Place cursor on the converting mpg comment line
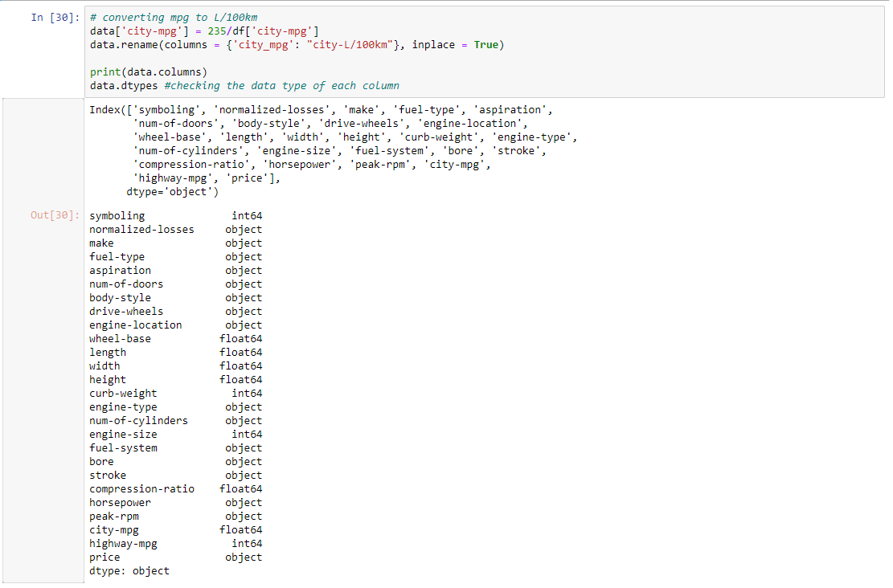 click(174, 18)
